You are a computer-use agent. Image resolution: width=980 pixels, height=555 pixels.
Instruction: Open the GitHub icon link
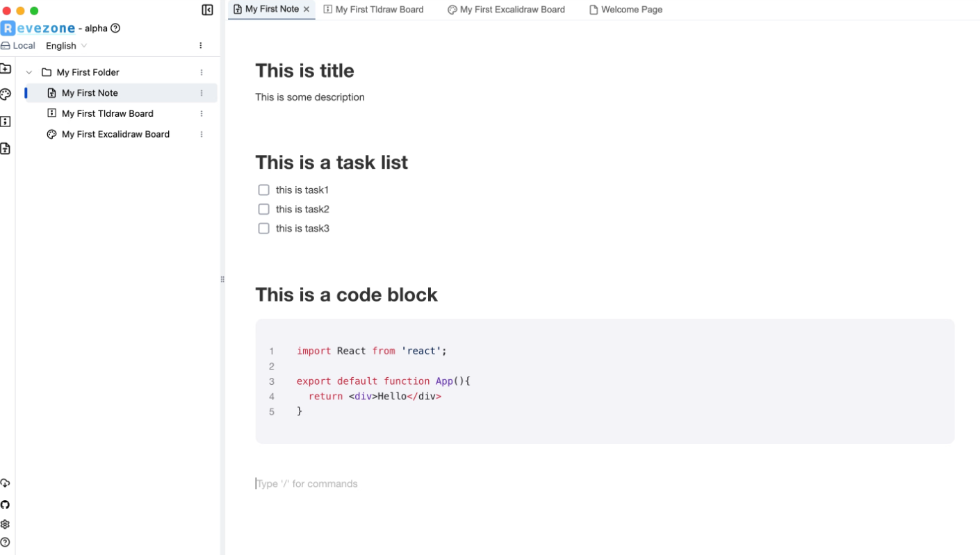(6, 505)
